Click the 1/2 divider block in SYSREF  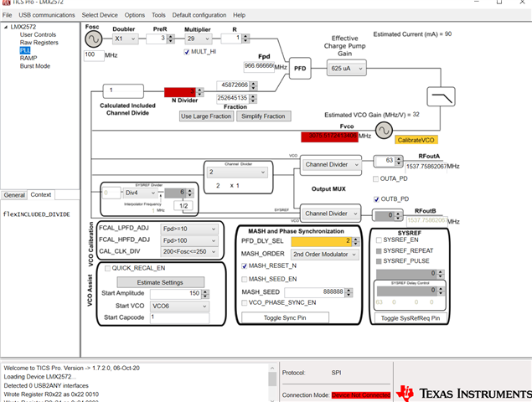183,205
